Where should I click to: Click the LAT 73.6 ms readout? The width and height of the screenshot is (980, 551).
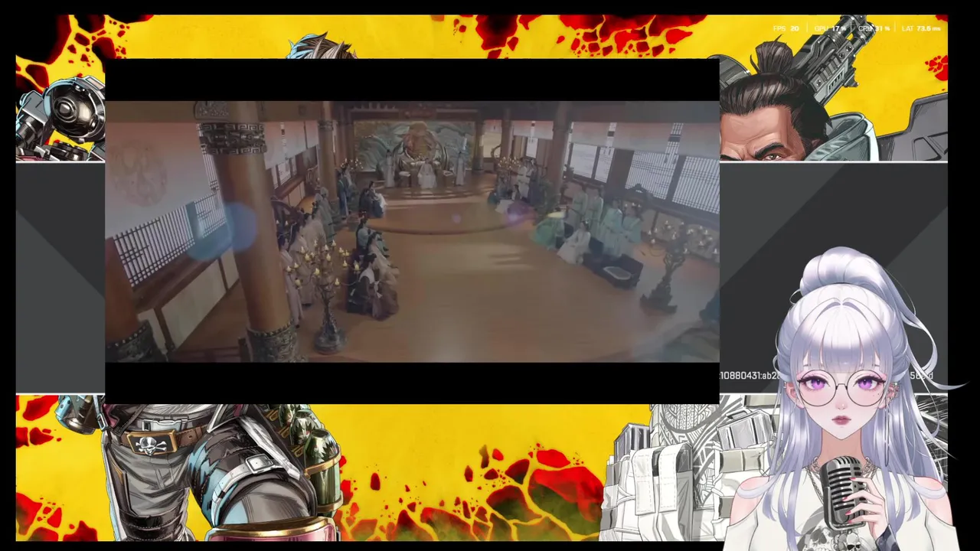pyautogui.click(x=921, y=28)
